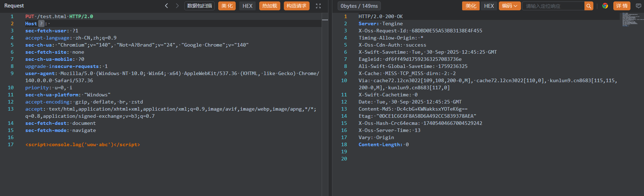Toggle 热加载 hot reload button

click(x=270, y=6)
